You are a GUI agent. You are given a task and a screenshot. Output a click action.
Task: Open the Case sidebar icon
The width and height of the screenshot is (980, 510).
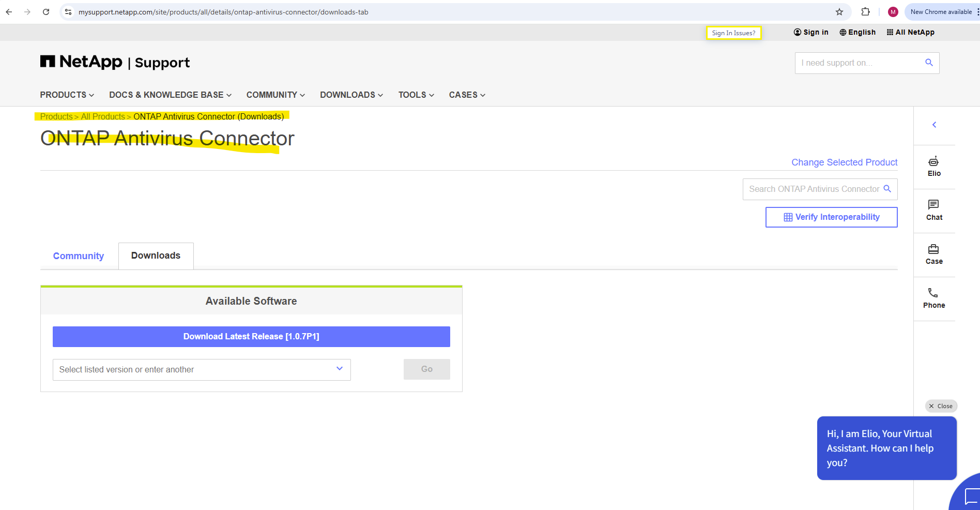click(934, 254)
